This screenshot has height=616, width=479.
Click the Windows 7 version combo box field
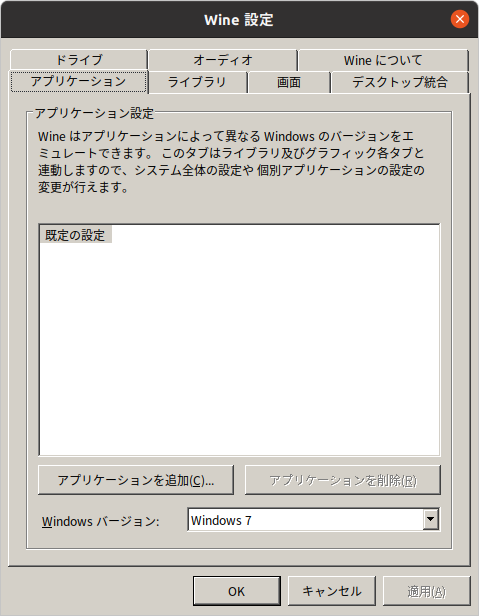(314, 519)
